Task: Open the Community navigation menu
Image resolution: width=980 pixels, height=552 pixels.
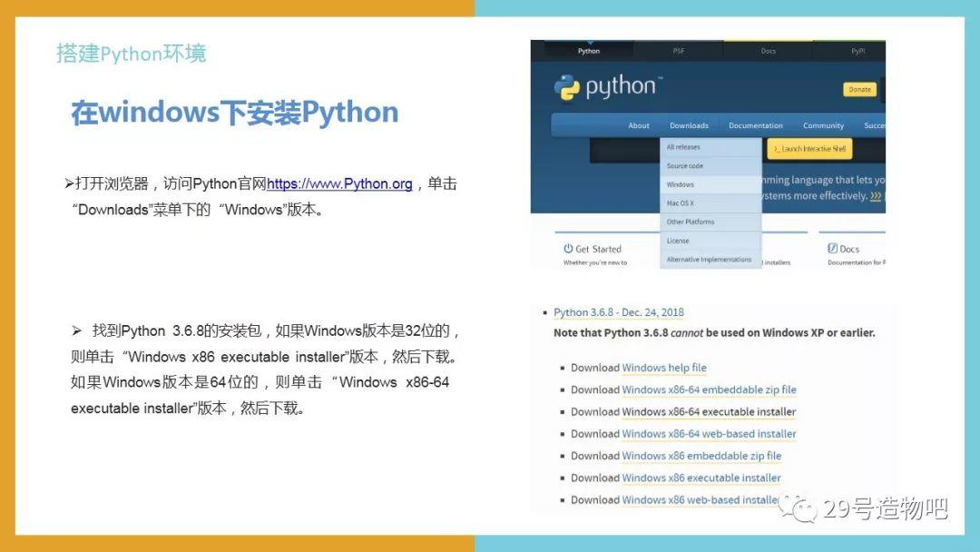Action: [x=823, y=125]
